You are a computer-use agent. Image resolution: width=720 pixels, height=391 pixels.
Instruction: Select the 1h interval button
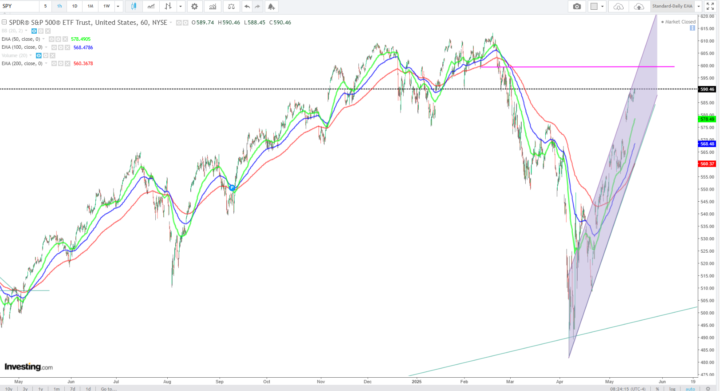point(60,6)
